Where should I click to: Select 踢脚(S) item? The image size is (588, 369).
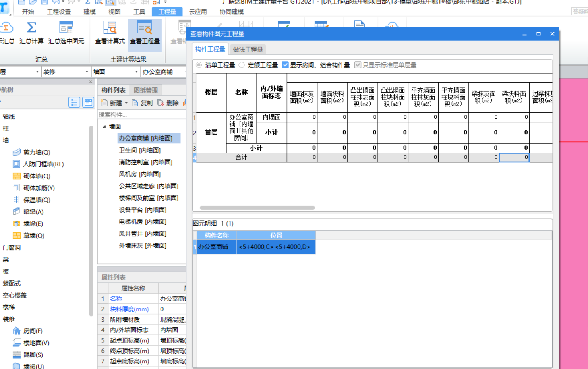(x=28, y=355)
